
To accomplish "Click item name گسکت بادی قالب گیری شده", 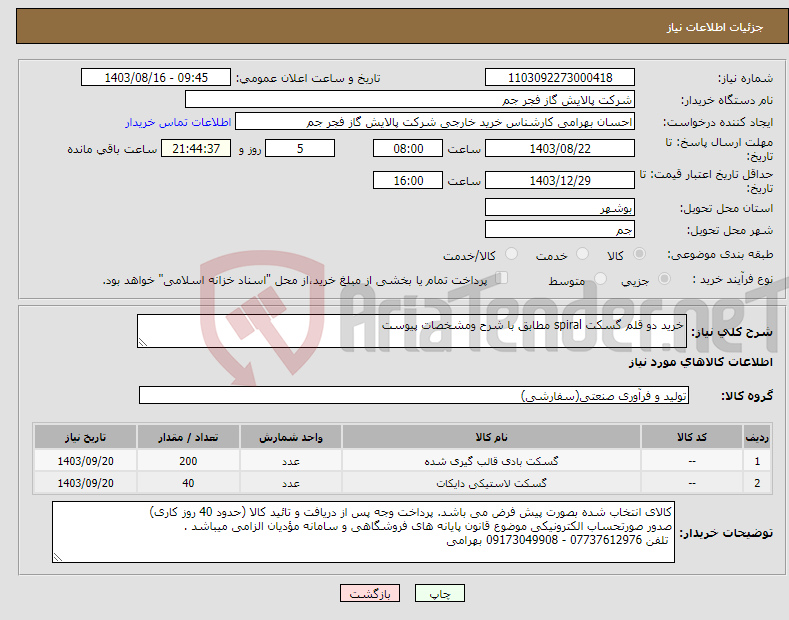I will [491, 461].
